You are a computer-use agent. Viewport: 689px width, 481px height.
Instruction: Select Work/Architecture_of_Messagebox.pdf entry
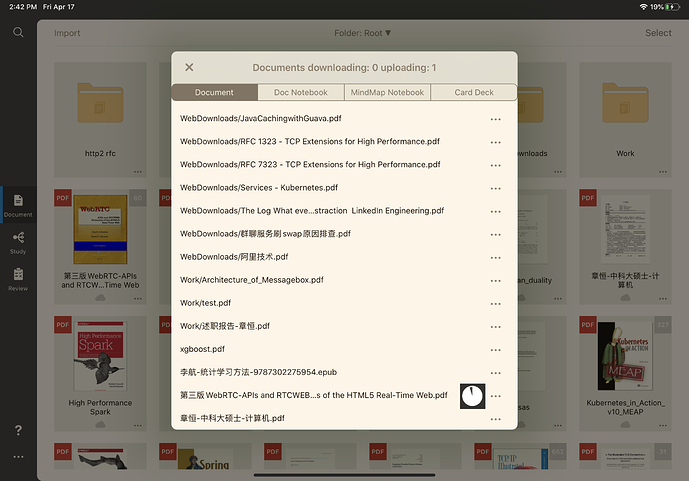[x=252, y=280]
